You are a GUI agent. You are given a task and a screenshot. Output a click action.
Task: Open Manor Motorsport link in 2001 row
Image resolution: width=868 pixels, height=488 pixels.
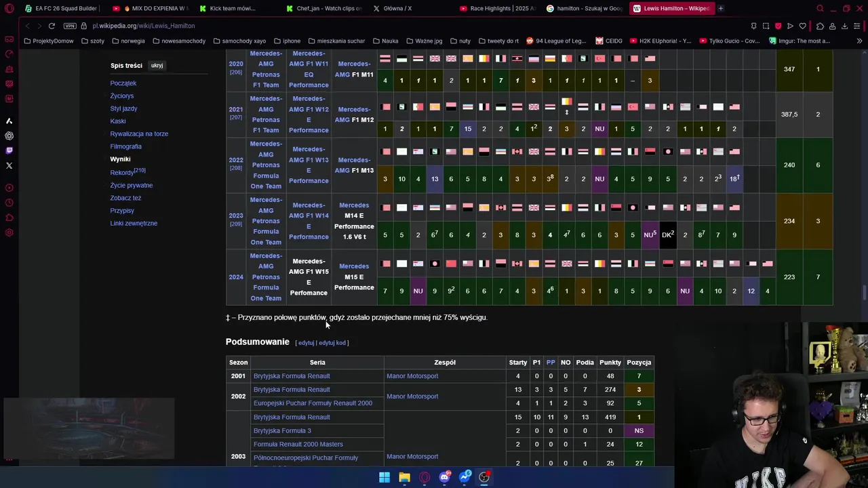(412, 376)
